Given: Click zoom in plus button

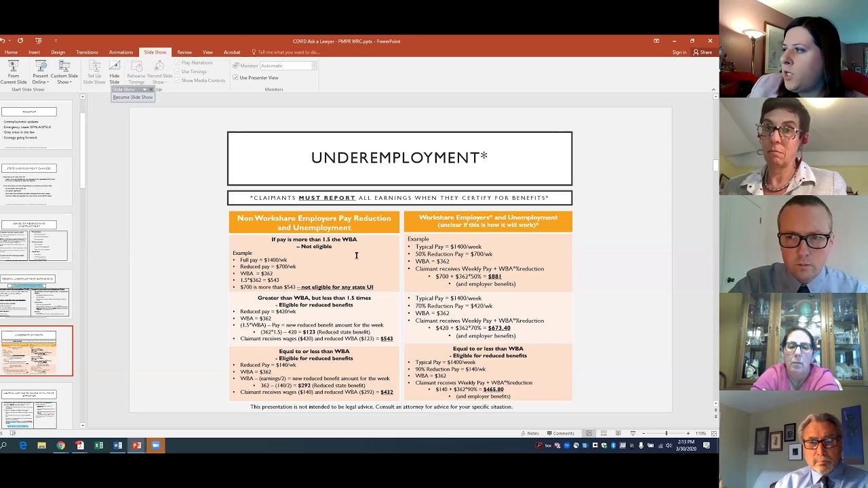Looking at the screenshot, I should pos(688,433).
